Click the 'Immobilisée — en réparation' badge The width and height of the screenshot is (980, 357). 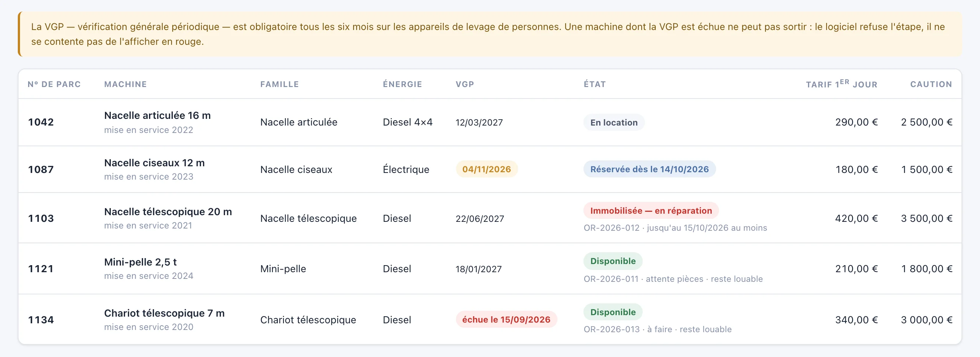click(x=651, y=211)
